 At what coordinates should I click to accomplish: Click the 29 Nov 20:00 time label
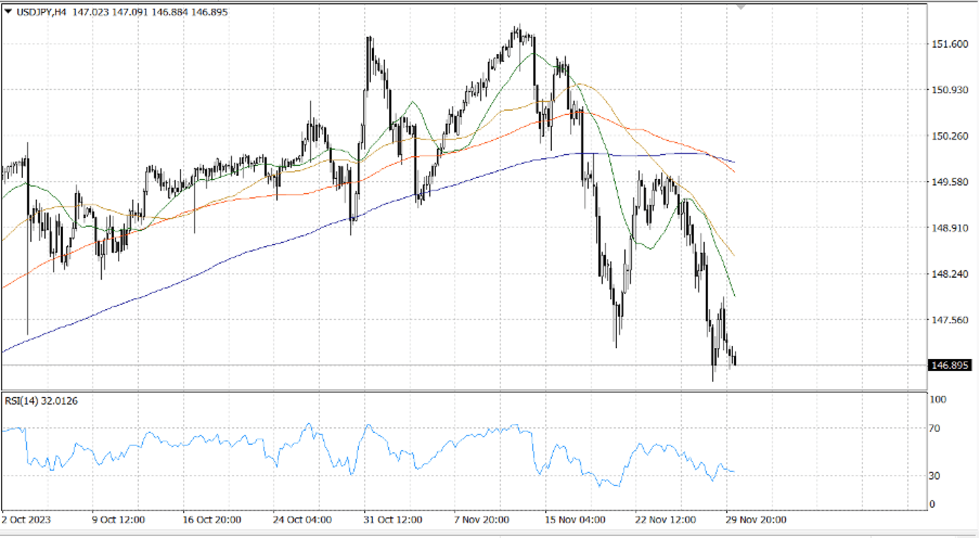(x=756, y=520)
